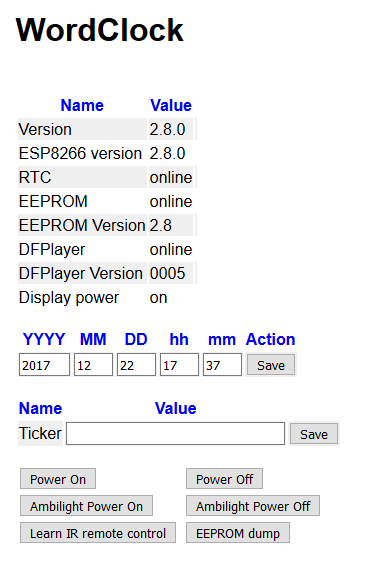Image resolution: width=373 pixels, height=564 pixels.
Task: Save the date and time settings
Action: click(271, 365)
